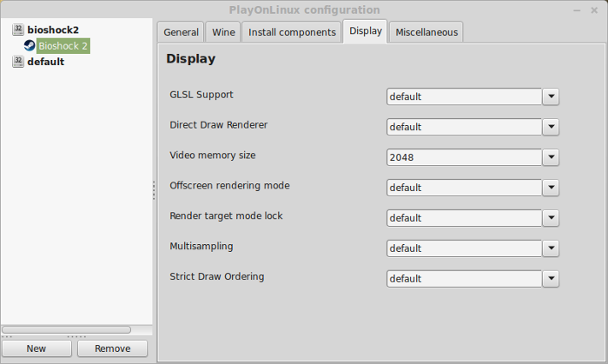608x364 pixels.
Task: Click the Remove button
Action: pos(112,348)
